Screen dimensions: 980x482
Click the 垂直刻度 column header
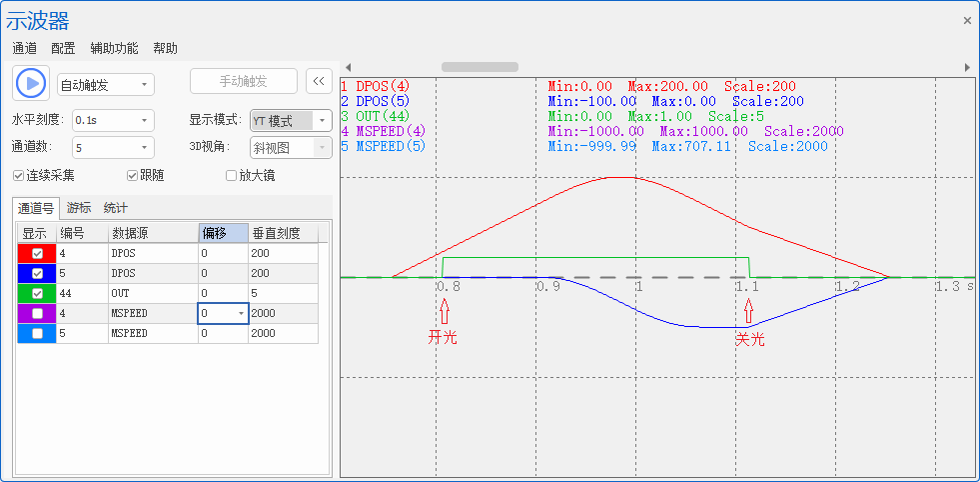(283, 233)
